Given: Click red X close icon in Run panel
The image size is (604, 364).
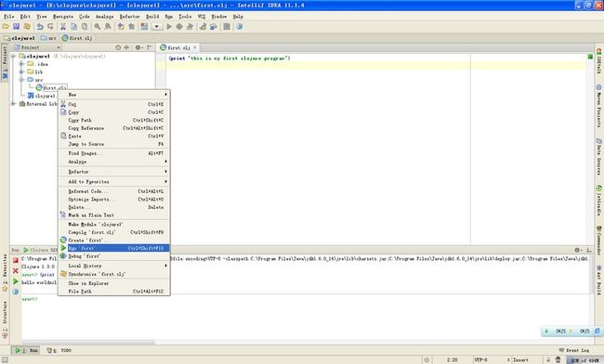Looking at the screenshot, I should 16,271.
